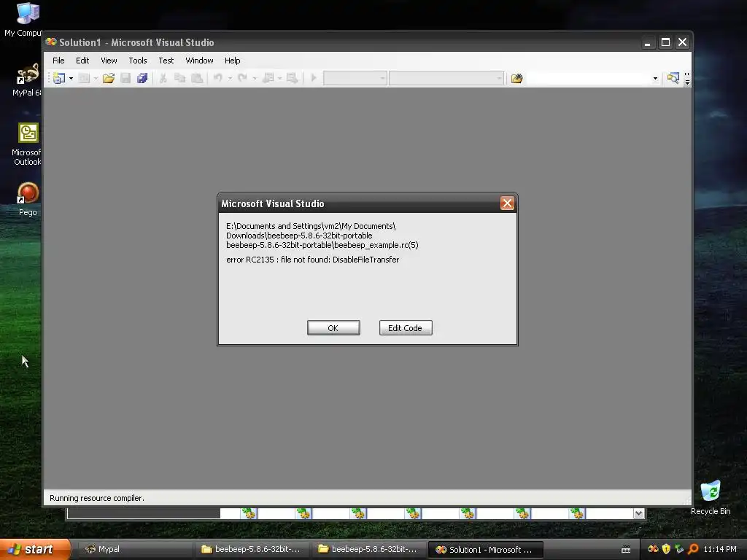Click the Start Debugging play icon

pos(314,78)
